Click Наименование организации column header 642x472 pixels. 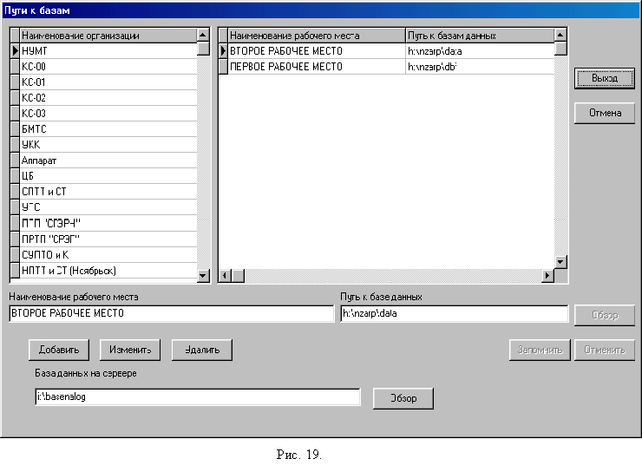tap(109, 35)
